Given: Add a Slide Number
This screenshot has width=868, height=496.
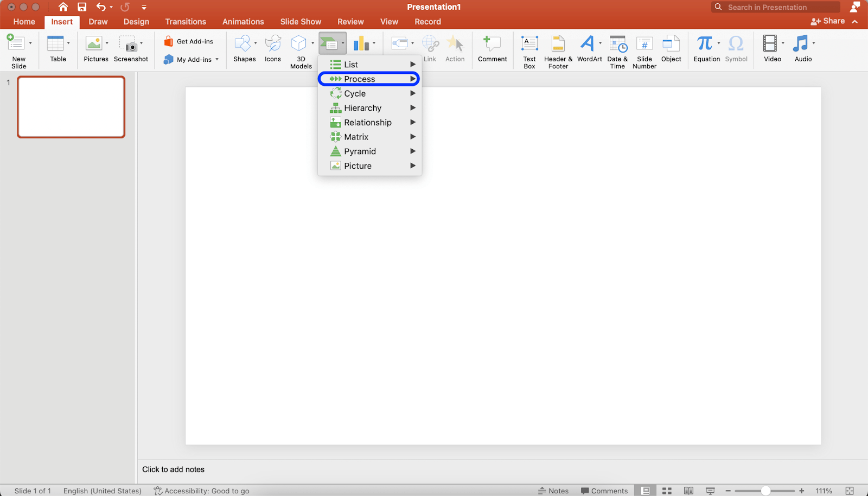Looking at the screenshot, I should coord(644,49).
